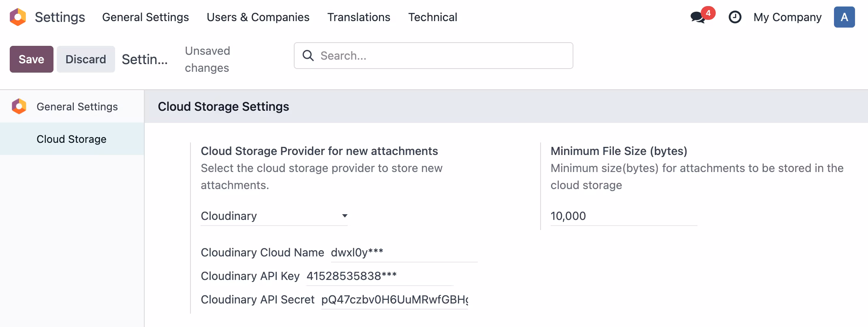Edit the Minimum File Size value 10,000

click(x=624, y=216)
